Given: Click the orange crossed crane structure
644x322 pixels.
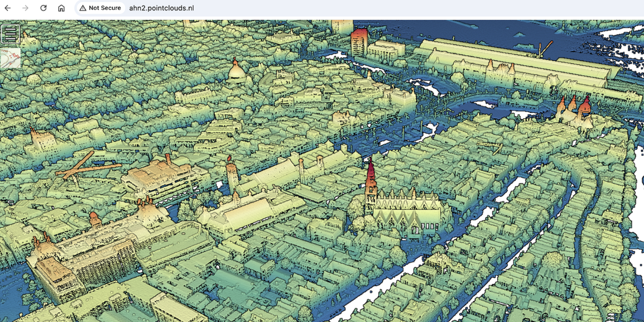Looking at the screenshot, I should point(87,166).
